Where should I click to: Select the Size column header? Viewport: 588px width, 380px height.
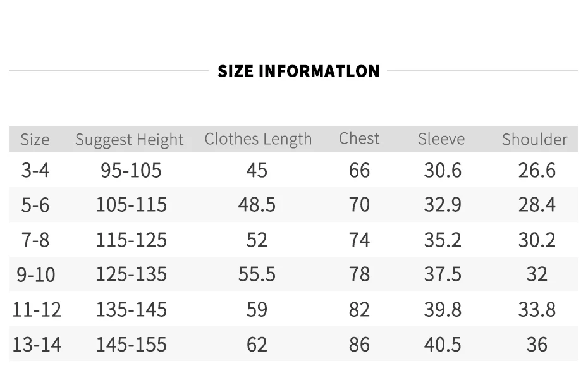(35, 140)
